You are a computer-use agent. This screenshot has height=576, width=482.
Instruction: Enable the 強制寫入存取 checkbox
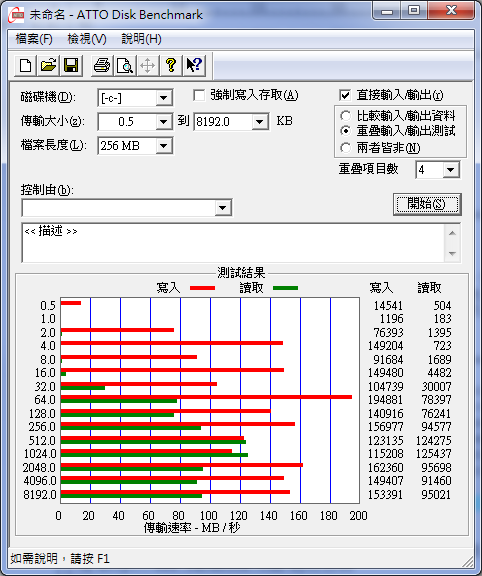pyautogui.click(x=199, y=96)
